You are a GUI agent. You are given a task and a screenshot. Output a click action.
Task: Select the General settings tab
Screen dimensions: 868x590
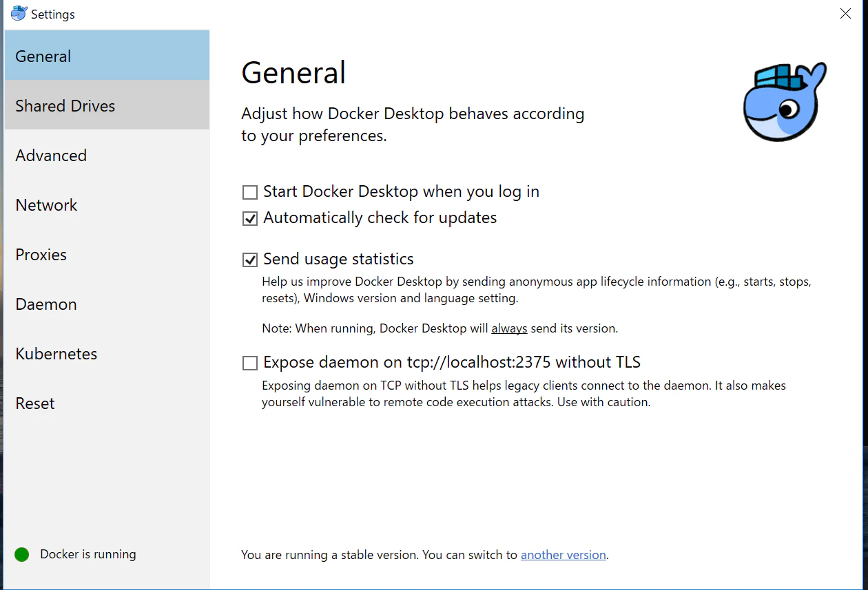click(107, 56)
